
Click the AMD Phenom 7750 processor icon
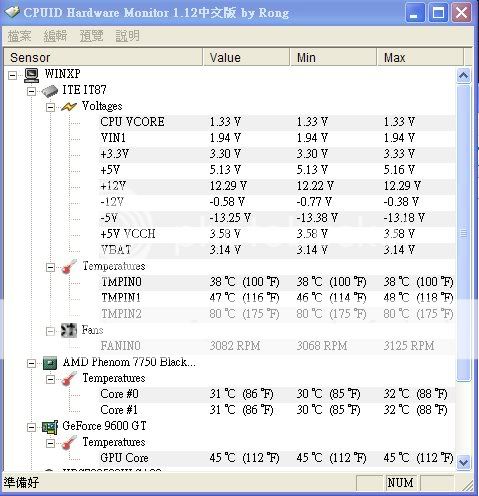click(50, 363)
